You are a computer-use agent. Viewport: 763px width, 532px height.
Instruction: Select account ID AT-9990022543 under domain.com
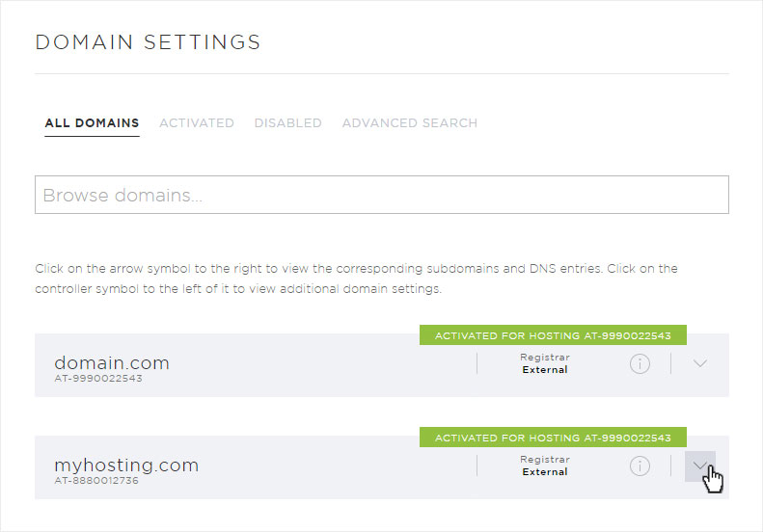click(98, 379)
